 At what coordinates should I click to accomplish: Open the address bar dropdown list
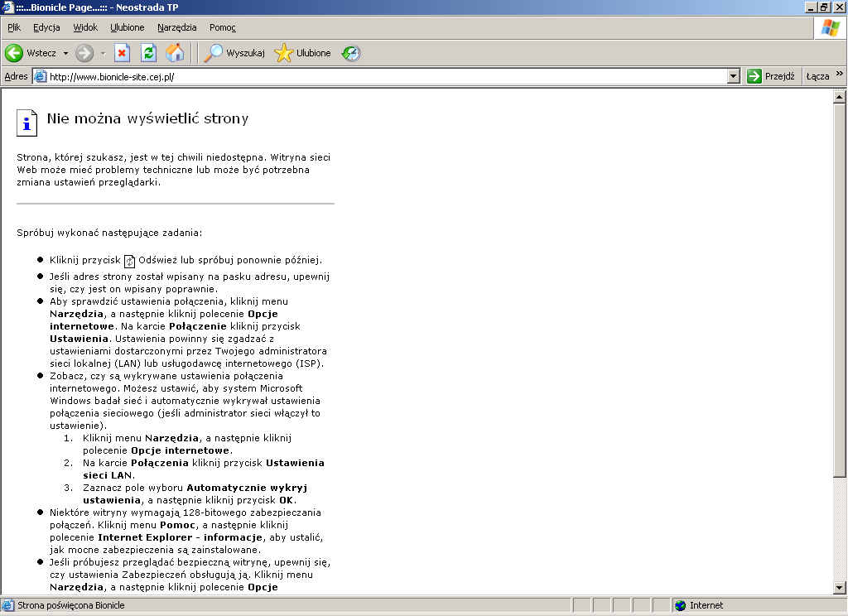pyautogui.click(x=734, y=76)
